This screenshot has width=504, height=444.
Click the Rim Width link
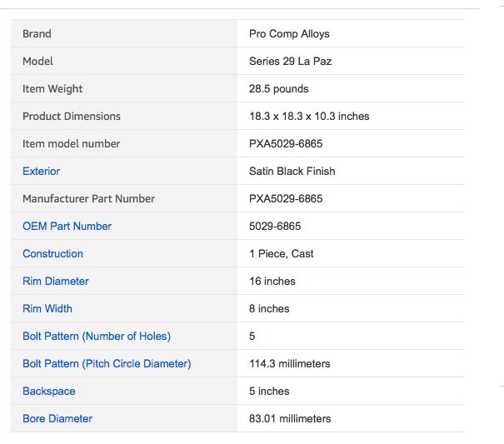(47, 308)
